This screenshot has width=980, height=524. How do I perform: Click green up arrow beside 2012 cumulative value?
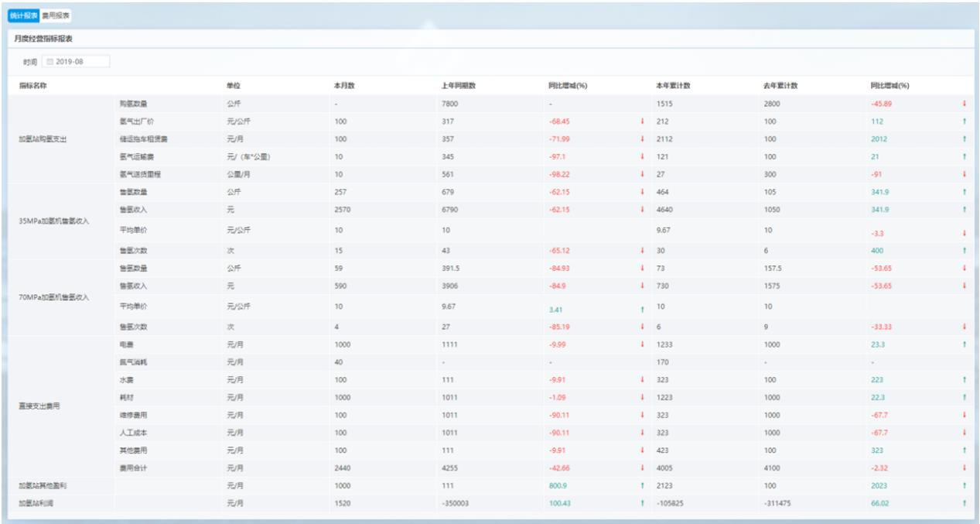[x=964, y=139]
